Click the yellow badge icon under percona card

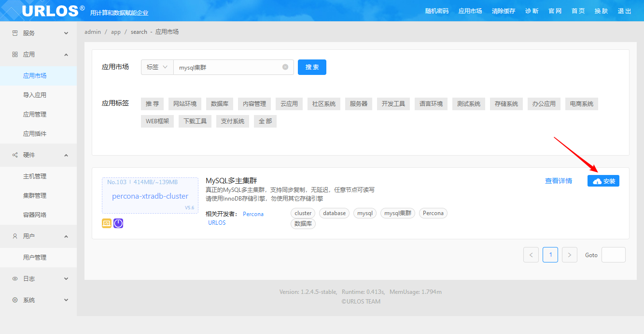click(107, 223)
